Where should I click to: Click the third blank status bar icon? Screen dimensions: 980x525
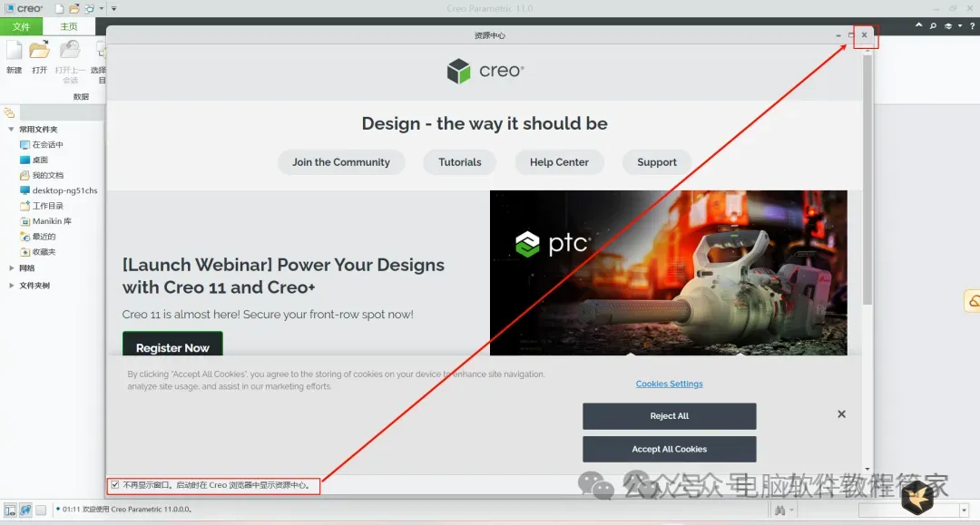tap(41, 510)
